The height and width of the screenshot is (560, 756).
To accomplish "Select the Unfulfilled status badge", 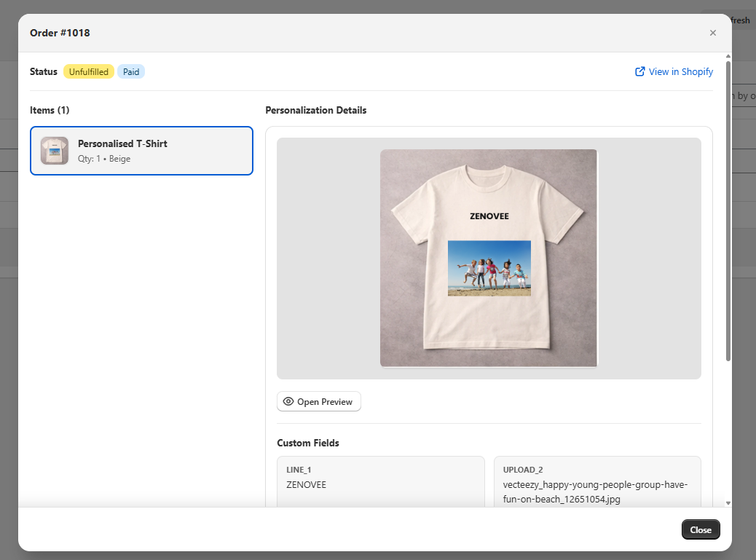I will (x=89, y=71).
